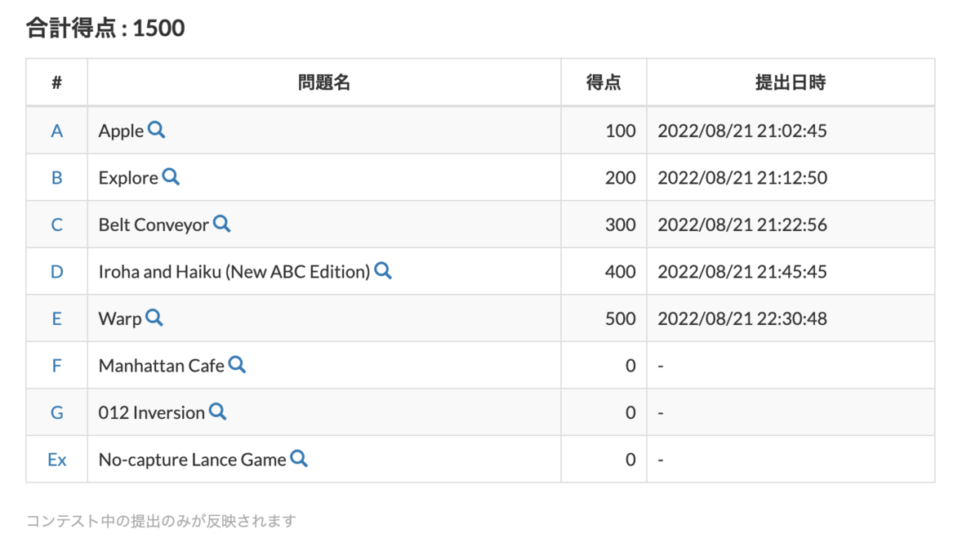
Task: Open problem Ex via its letter link
Action: pos(56,459)
